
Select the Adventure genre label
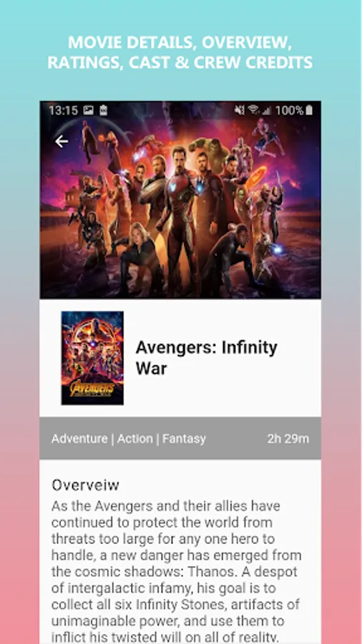tap(79, 439)
